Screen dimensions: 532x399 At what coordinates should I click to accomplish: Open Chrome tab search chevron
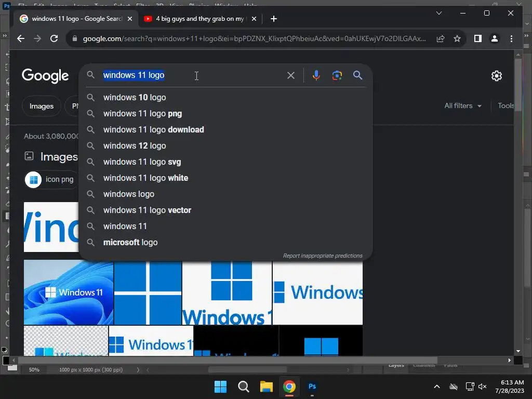click(438, 13)
